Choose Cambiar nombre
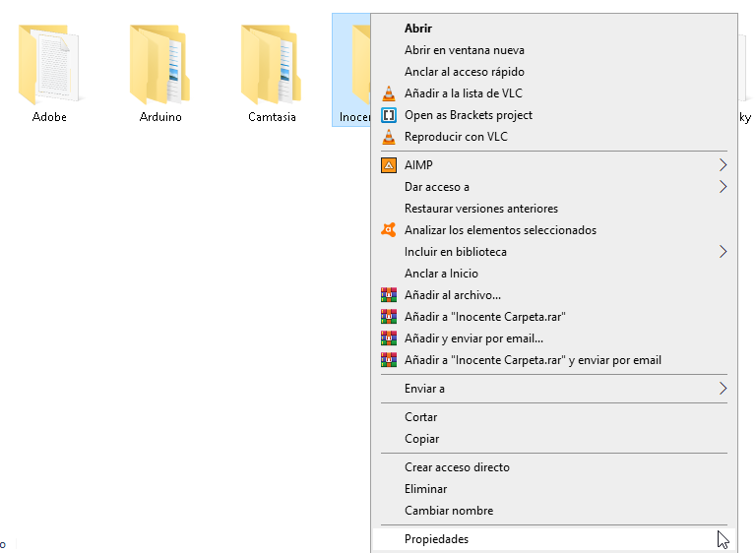The image size is (756, 553). (x=554, y=511)
